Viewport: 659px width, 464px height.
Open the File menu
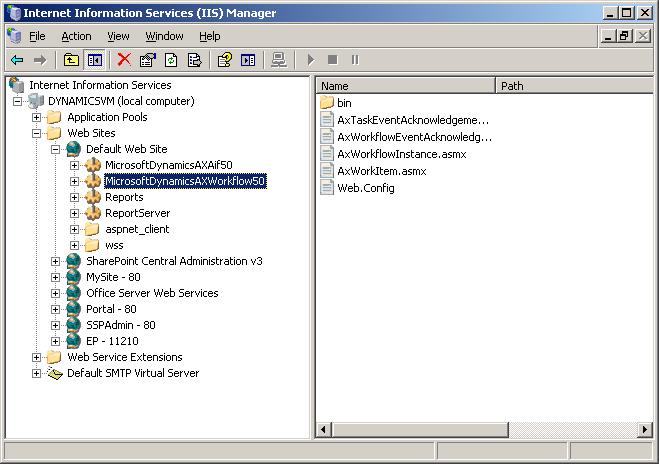(37, 37)
